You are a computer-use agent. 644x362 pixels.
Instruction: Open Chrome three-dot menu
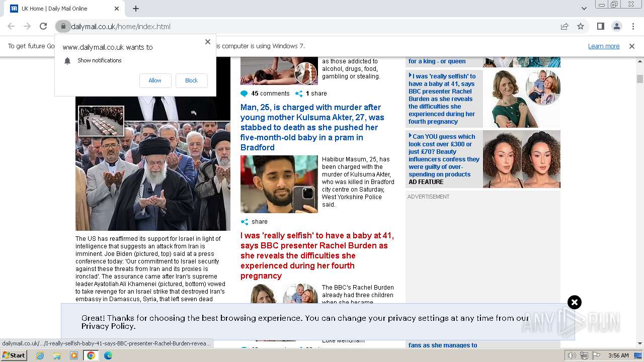click(x=632, y=26)
